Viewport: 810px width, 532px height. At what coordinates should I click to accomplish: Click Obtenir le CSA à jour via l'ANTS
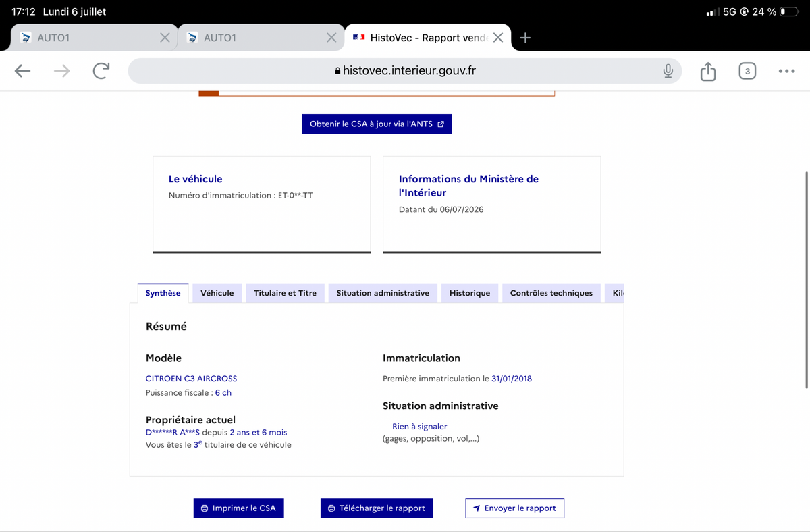pyautogui.click(x=377, y=124)
